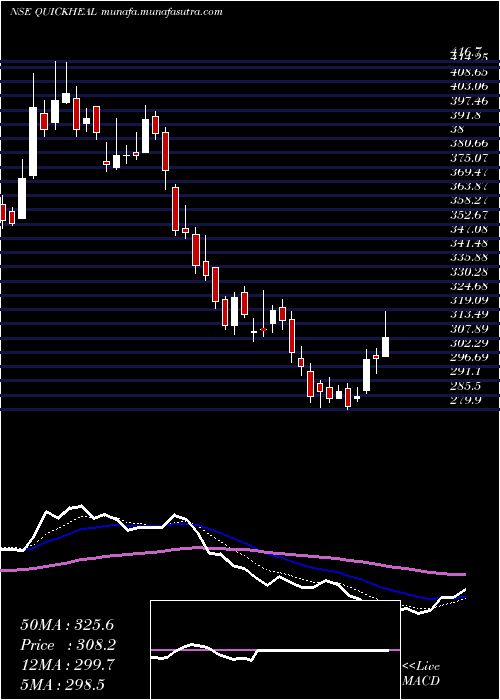The height and width of the screenshot is (700, 500).
Task: Click the 291.1 price level label
Action: 466,372
